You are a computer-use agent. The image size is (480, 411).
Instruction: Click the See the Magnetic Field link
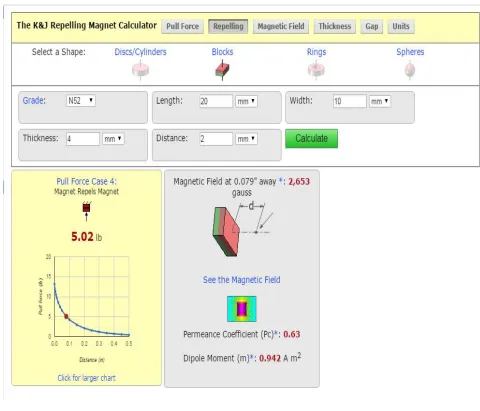(x=242, y=280)
